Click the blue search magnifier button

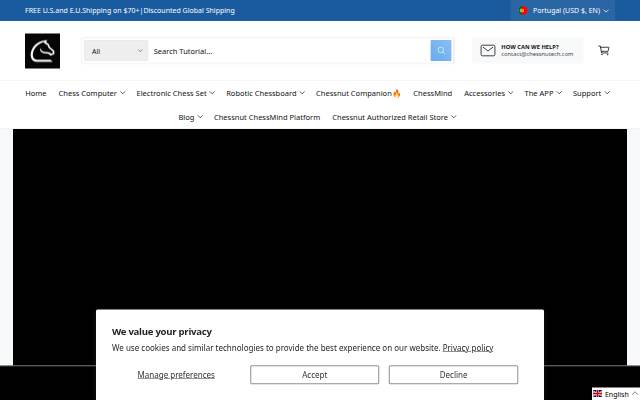pyautogui.click(x=441, y=51)
